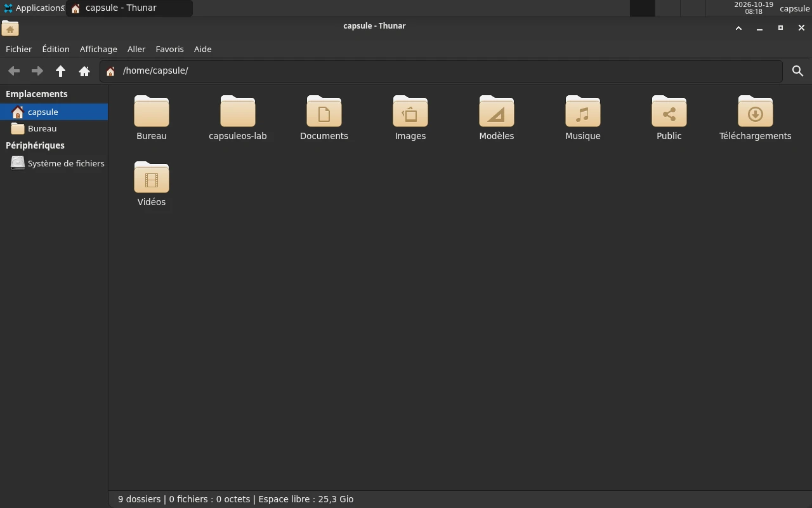812x508 pixels.
Task: Select the Bureau folder icon in file view
Action: click(x=152, y=111)
